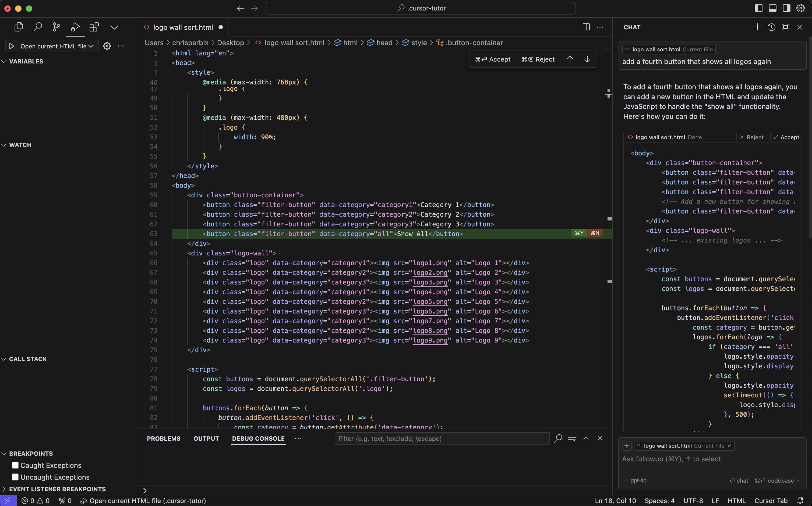The width and height of the screenshot is (812, 506).
Task: Switch to the DEBUG CONSOLE tab
Action: 258,439
